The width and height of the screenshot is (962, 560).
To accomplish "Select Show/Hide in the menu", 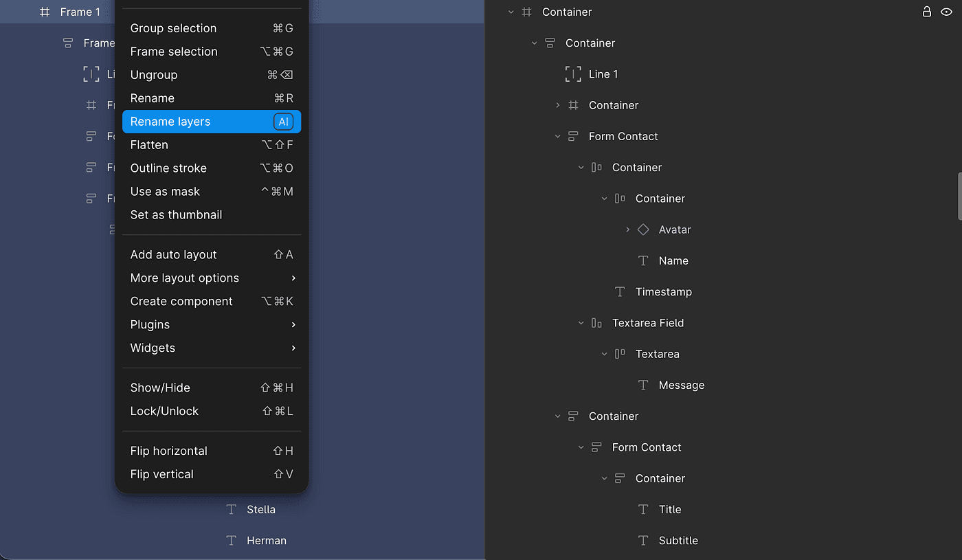I will [x=212, y=388].
